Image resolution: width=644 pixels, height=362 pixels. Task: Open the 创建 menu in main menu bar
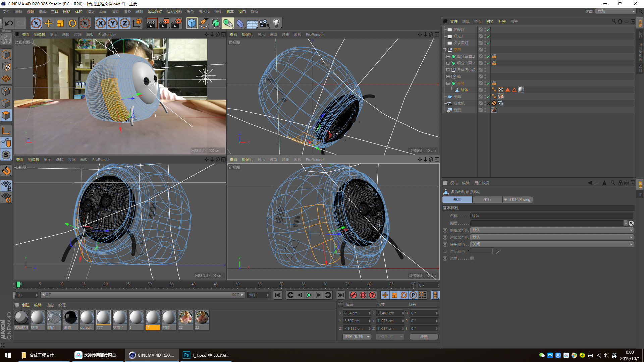point(31,12)
